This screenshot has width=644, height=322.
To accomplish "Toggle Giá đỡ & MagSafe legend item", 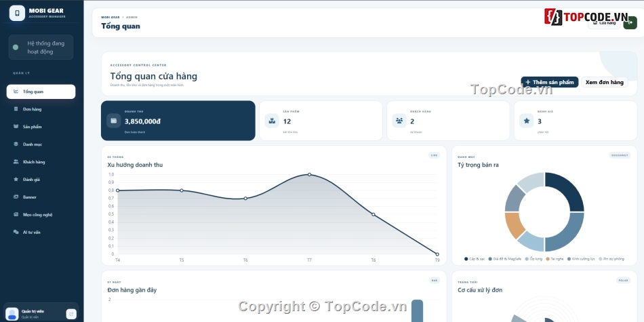I will point(505,259).
